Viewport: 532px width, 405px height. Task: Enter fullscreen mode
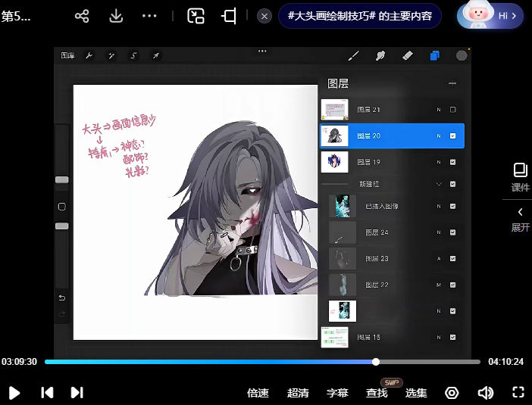(518, 392)
